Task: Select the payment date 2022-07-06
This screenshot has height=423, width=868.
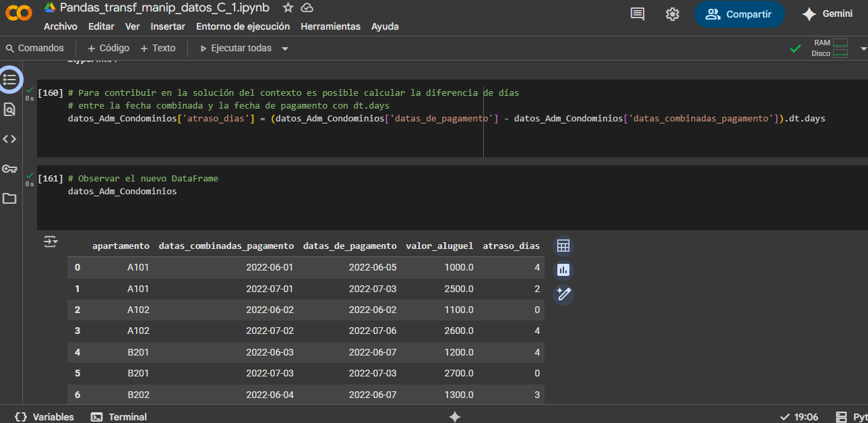Action: (x=373, y=331)
